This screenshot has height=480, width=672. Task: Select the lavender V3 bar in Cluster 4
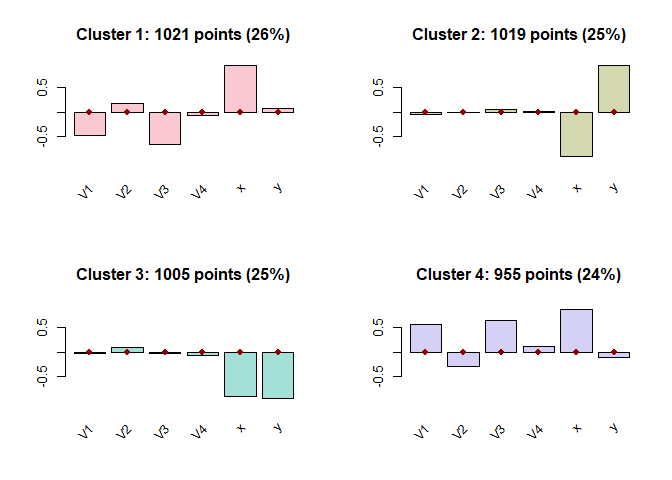coord(501,336)
